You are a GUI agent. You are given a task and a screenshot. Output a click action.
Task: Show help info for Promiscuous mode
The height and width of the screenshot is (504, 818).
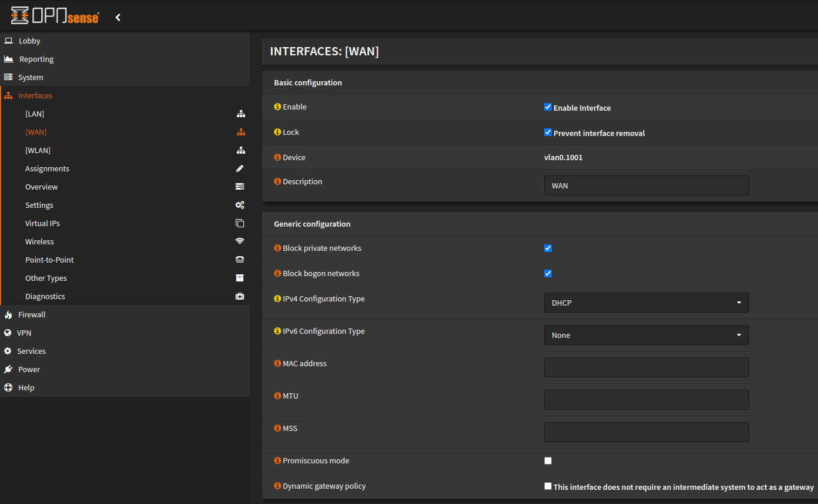tap(277, 460)
